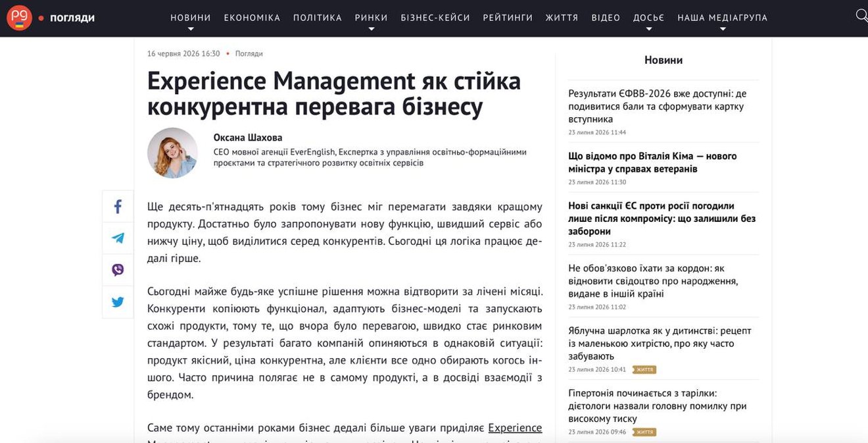Open the Відео section
This screenshot has width=868, height=443.
tap(606, 18)
